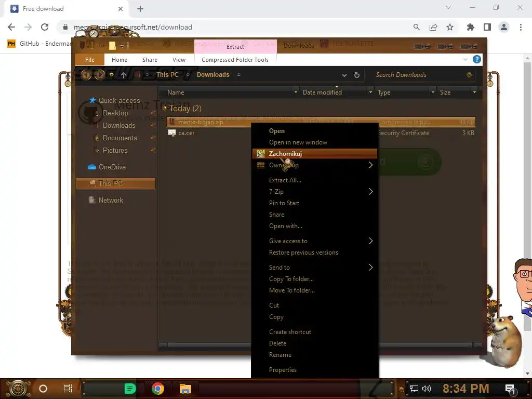
Task: Open Name column filter dropdown
Action: (296, 92)
